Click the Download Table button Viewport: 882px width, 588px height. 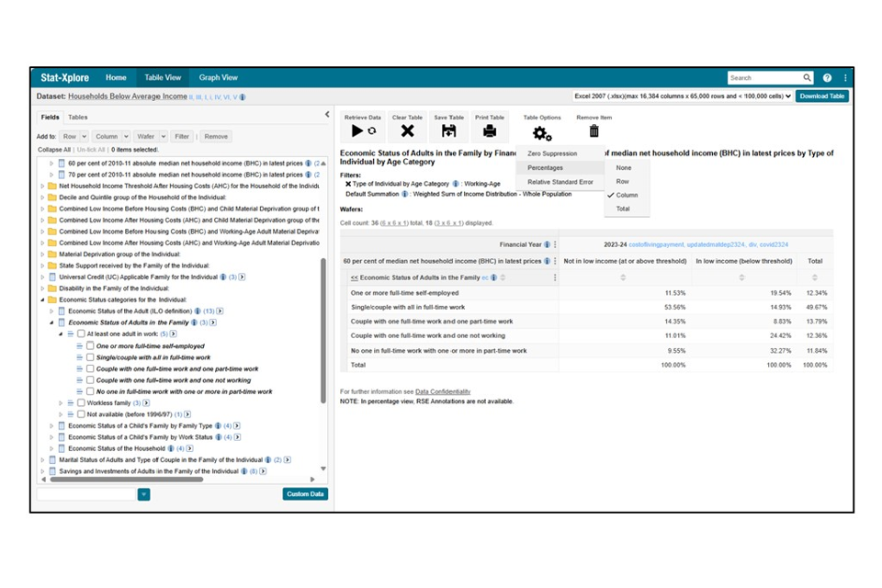pyautogui.click(x=821, y=96)
